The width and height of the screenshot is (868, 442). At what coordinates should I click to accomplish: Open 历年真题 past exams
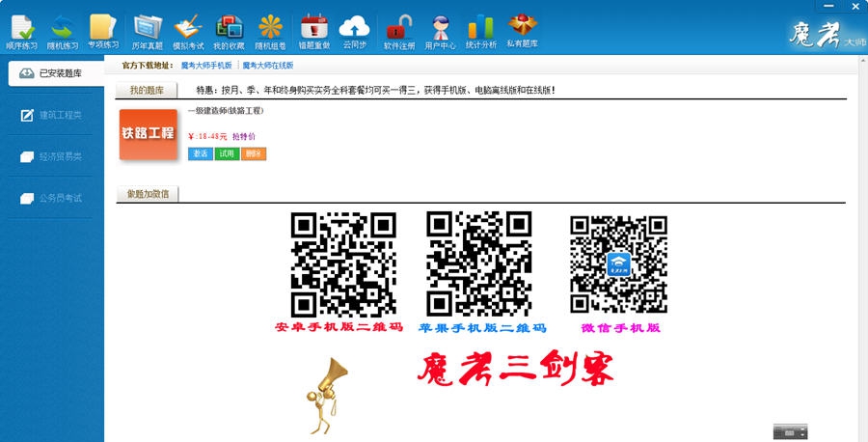tap(148, 32)
